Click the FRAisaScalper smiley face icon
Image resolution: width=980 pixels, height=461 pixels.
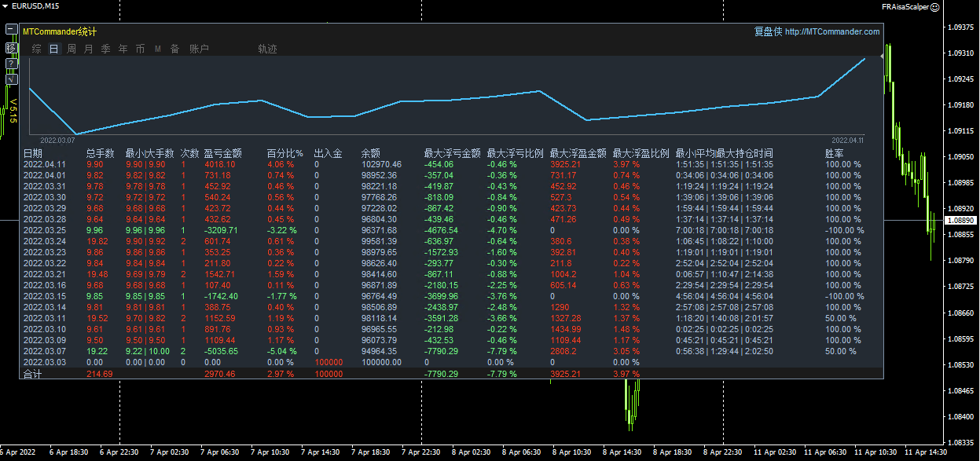point(956,6)
